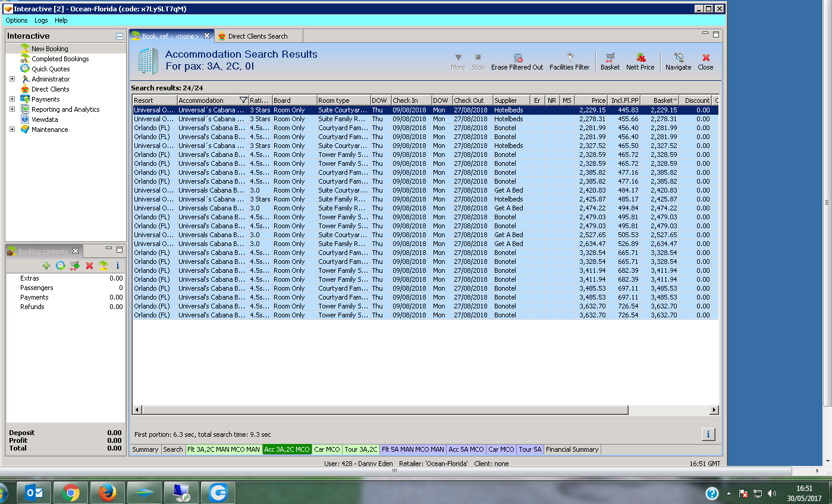The width and height of the screenshot is (832, 504).
Task: Sort by the Resort column header
Action: [155, 100]
